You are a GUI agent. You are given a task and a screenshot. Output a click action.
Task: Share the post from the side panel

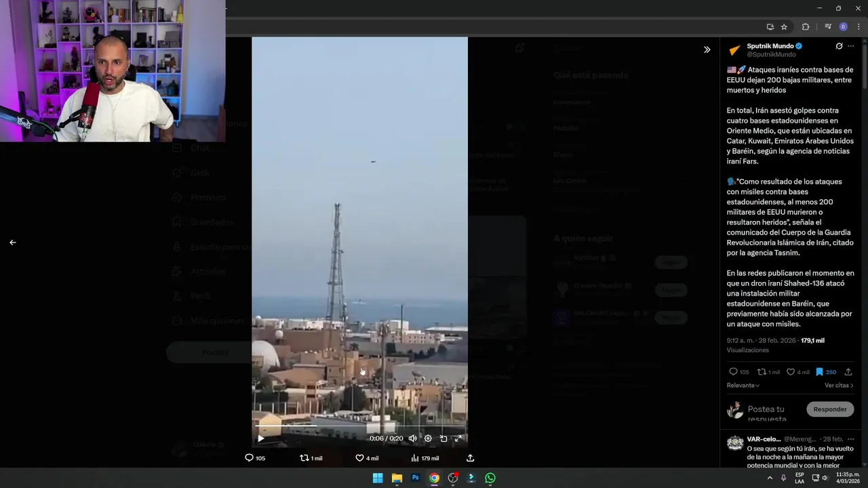848,372
